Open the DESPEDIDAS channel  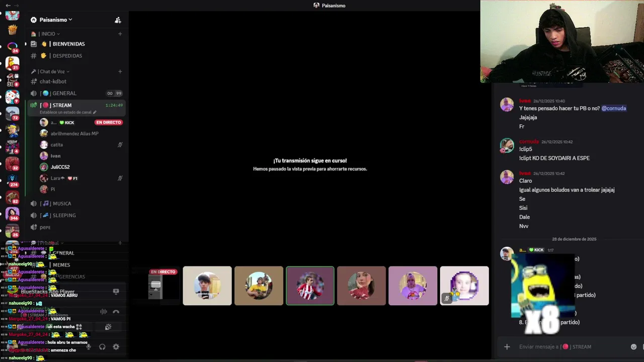[x=75, y=56]
